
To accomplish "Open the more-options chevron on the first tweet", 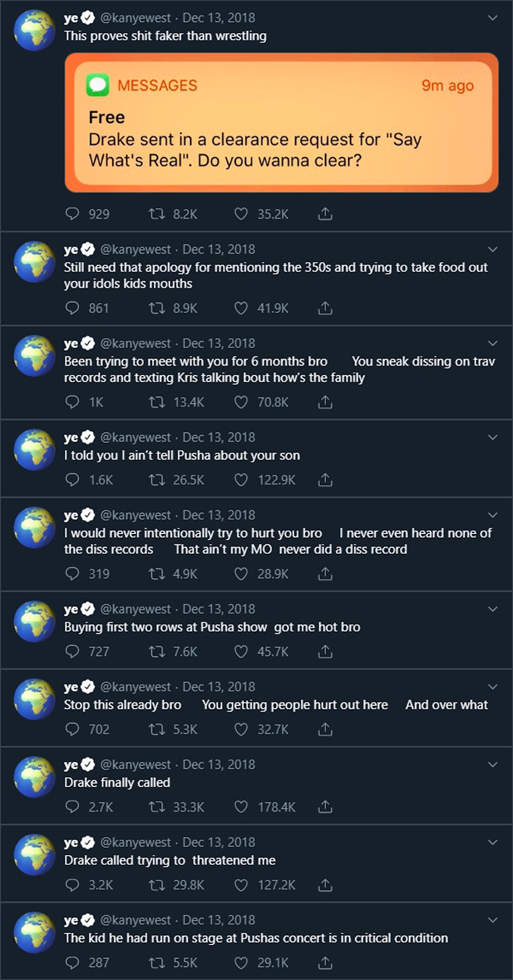I will pyautogui.click(x=492, y=18).
